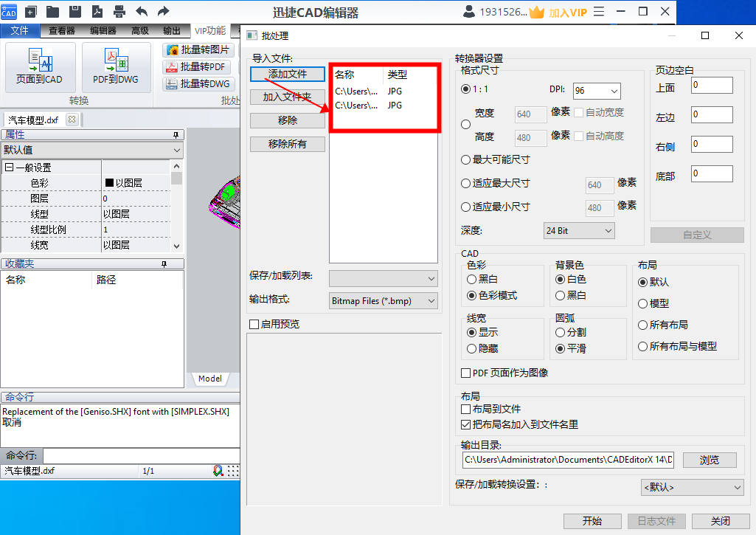Switch to the 输出 ribbon tab
The width and height of the screenshot is (756, 535).
[172, 30]
